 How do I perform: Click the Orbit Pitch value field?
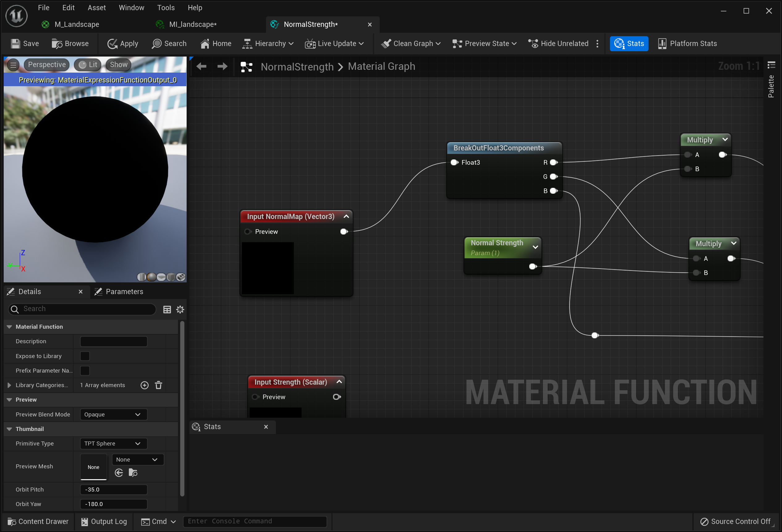pos(113,489)
